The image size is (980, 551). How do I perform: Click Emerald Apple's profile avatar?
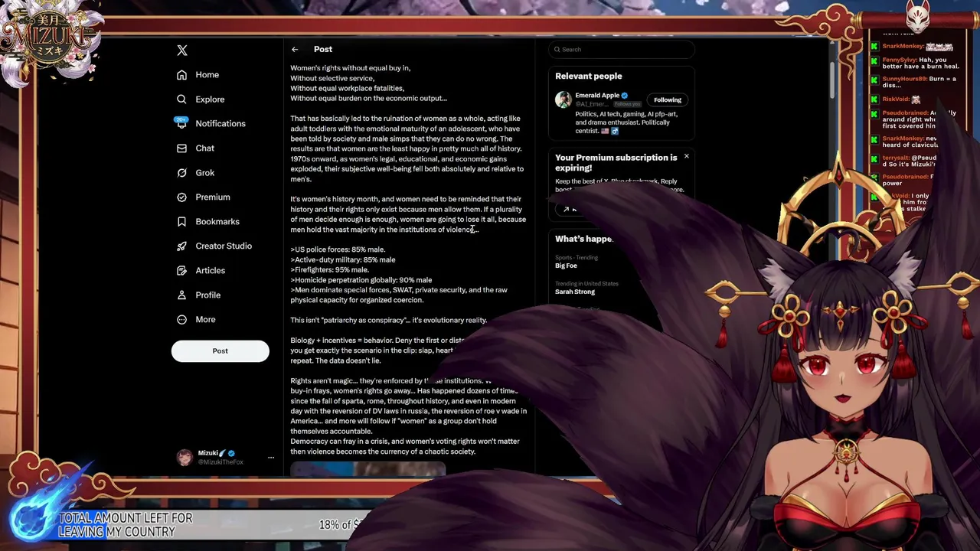pos(563,99)
